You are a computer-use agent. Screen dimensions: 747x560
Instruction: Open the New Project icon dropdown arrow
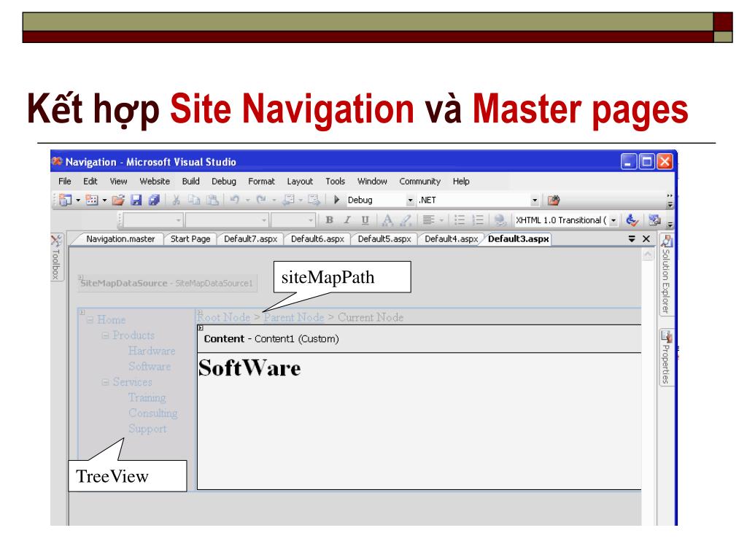[78, 201]
